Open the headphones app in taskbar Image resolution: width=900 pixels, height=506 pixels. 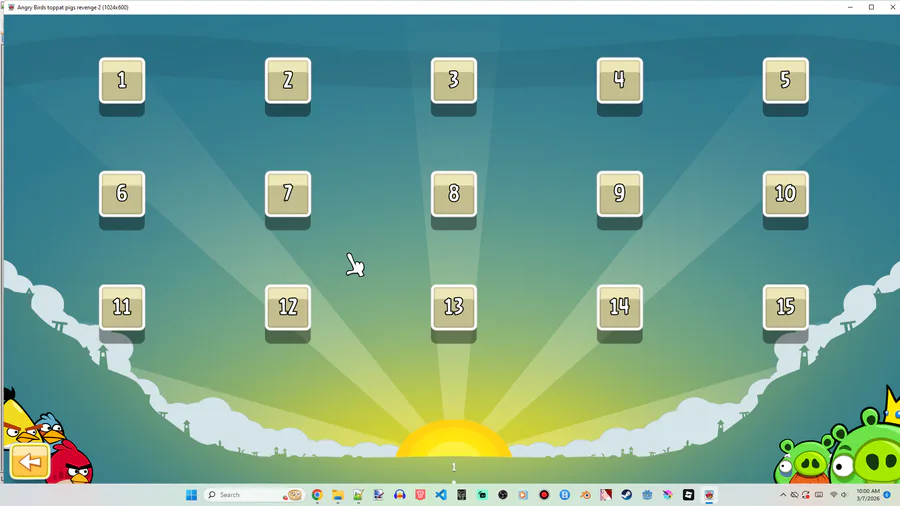point(399,495)
